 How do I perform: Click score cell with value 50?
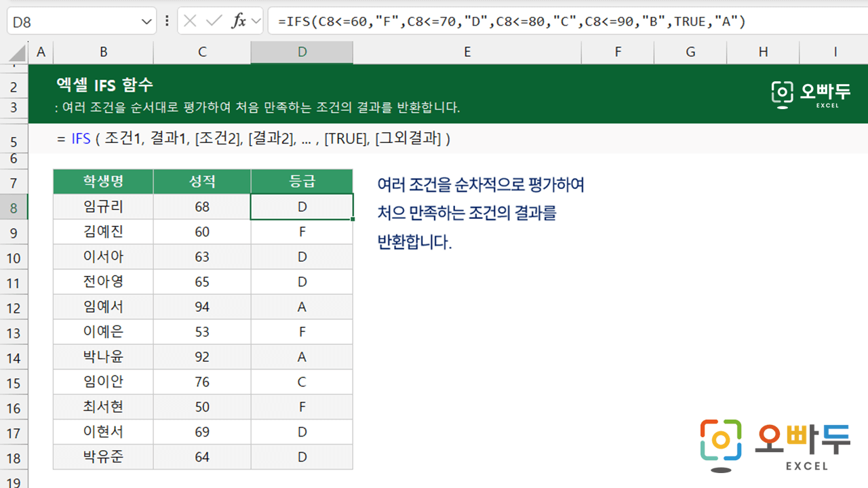(202, 407)
